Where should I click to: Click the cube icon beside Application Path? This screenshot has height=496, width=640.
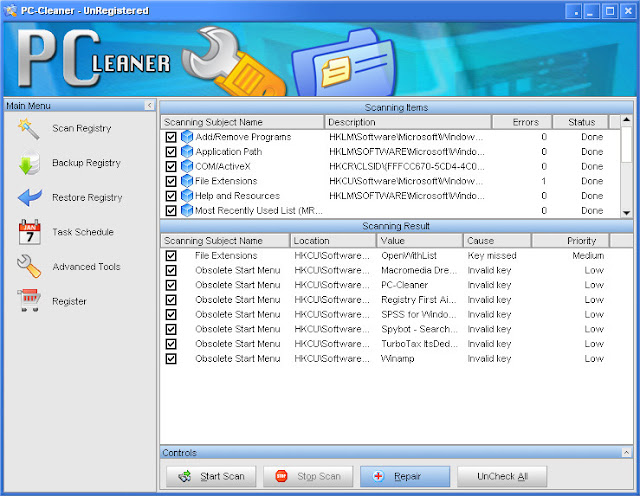187,151
